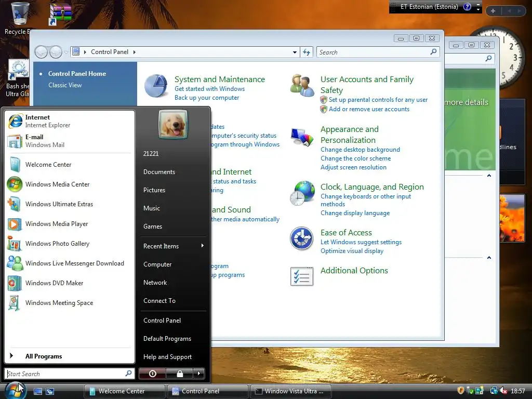
Task: Click the security shield tray icon
Action: click(x=460, y=391)
